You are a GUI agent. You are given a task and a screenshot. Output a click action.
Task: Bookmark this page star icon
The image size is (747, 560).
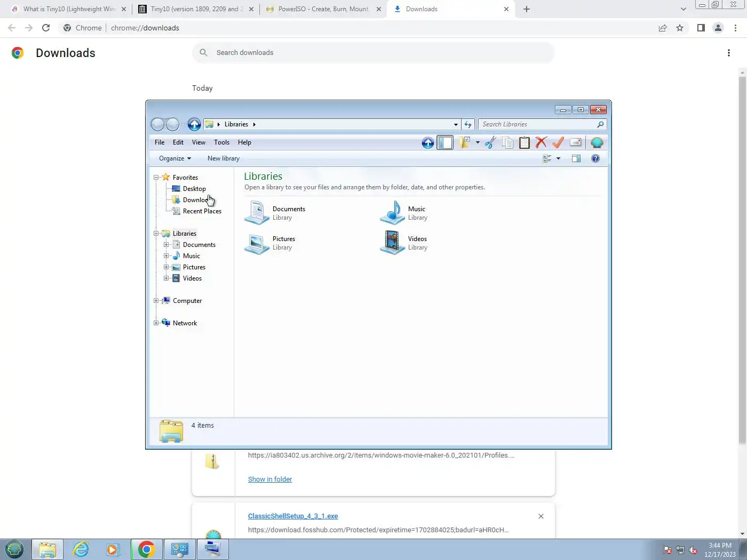[680, 28]
